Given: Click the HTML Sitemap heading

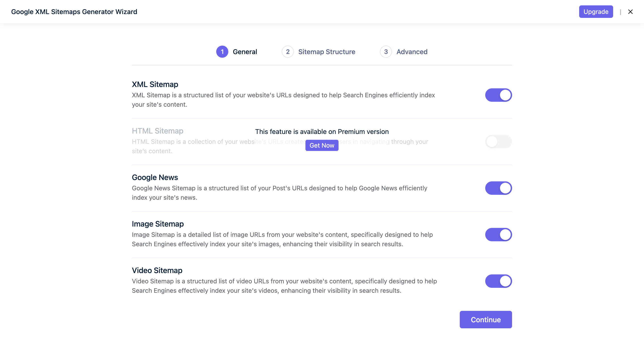Looking at the screenshot, I should [x=157, y=131].
